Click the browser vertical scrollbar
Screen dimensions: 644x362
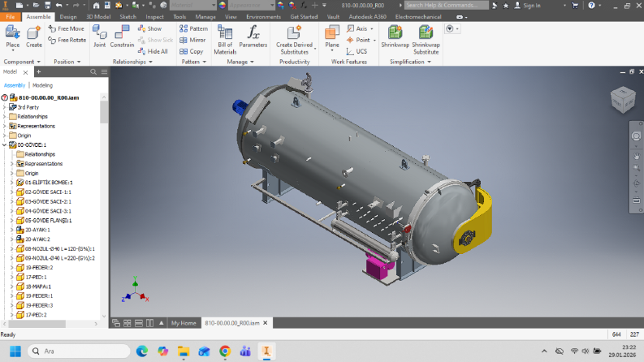pyautogui.click(x=104, y=111)
